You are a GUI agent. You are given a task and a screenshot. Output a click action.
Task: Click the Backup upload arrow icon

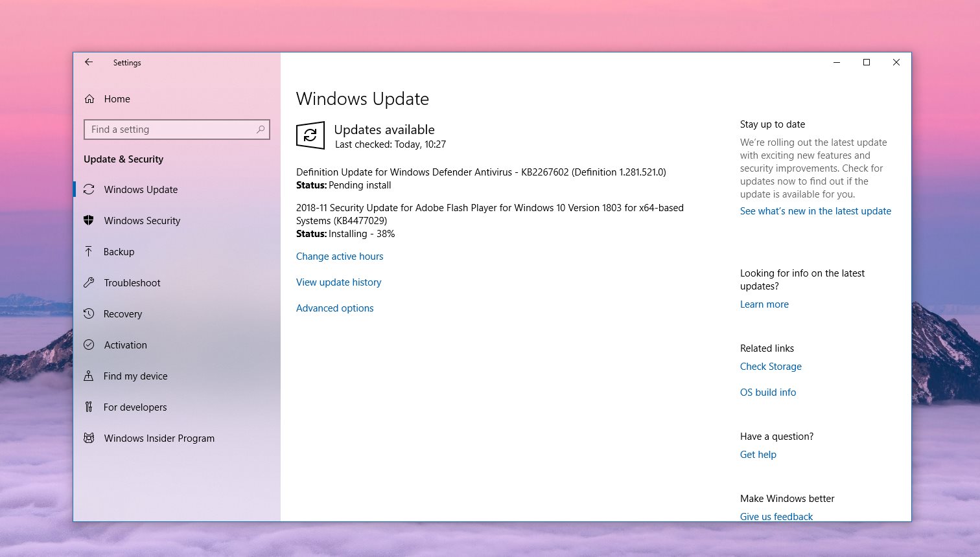click(x=89, y=251)
